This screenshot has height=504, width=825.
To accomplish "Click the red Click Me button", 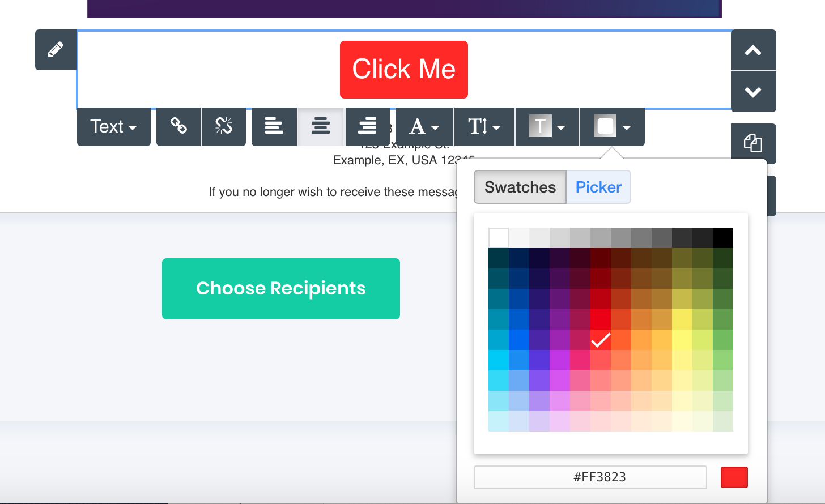I will coord(404,70).
